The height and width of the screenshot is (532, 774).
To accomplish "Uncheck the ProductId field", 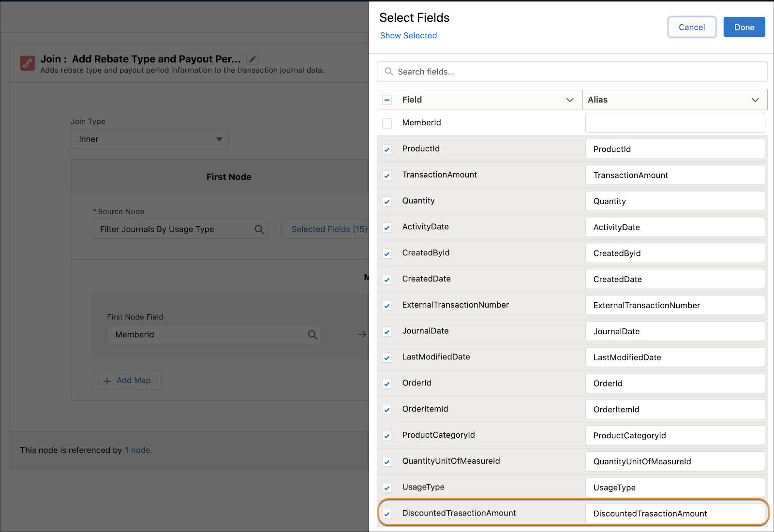I will [x=387, y=149].
